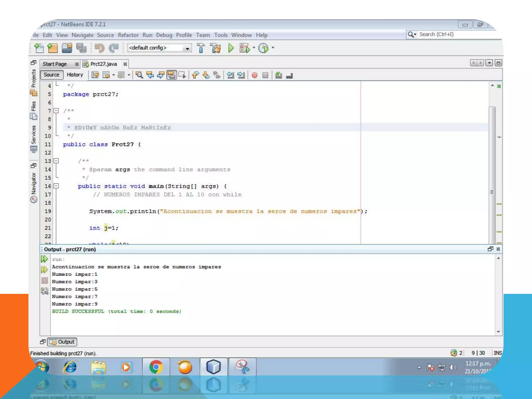
Task: Toggle the Highlight Search editor button
Action: (171, 75)
